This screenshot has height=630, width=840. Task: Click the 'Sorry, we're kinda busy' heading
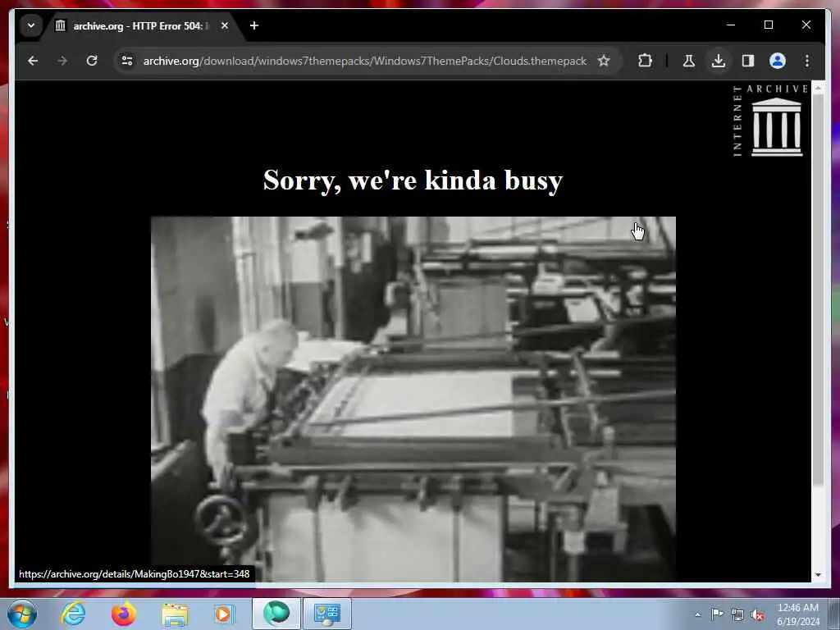click(x=413, y=180)
